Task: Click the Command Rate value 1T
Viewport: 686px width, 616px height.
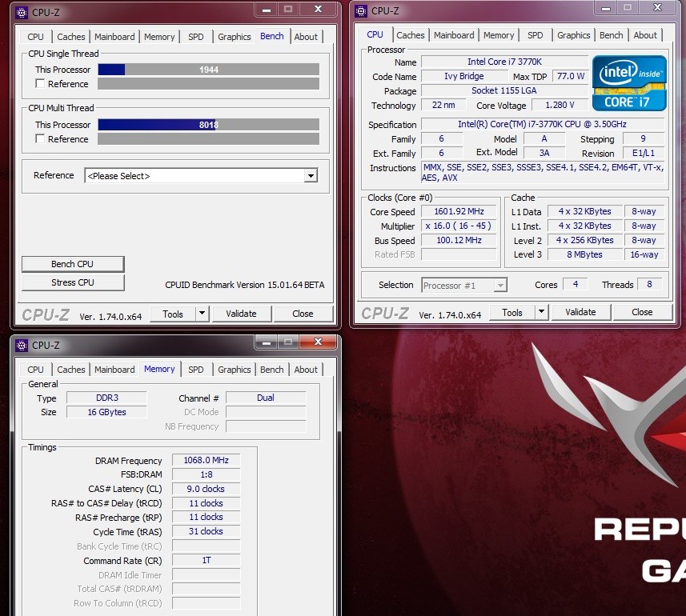Action: coord(206,560)
